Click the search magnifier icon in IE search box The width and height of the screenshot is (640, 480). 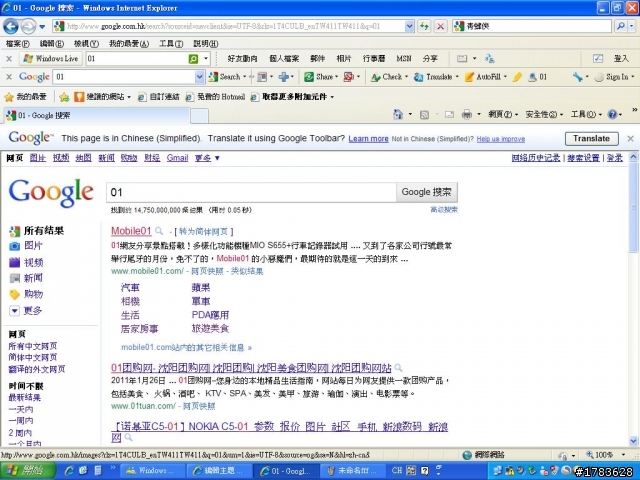tap(621, 26)
